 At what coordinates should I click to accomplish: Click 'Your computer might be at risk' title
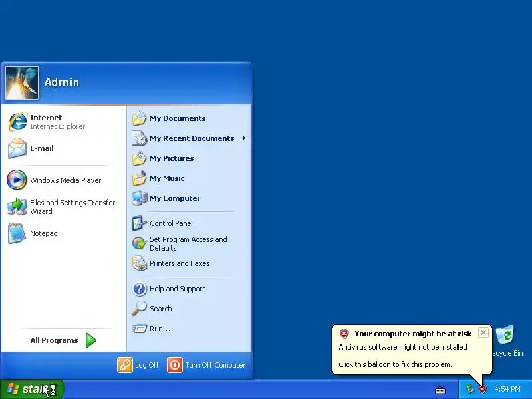(413, 334)
